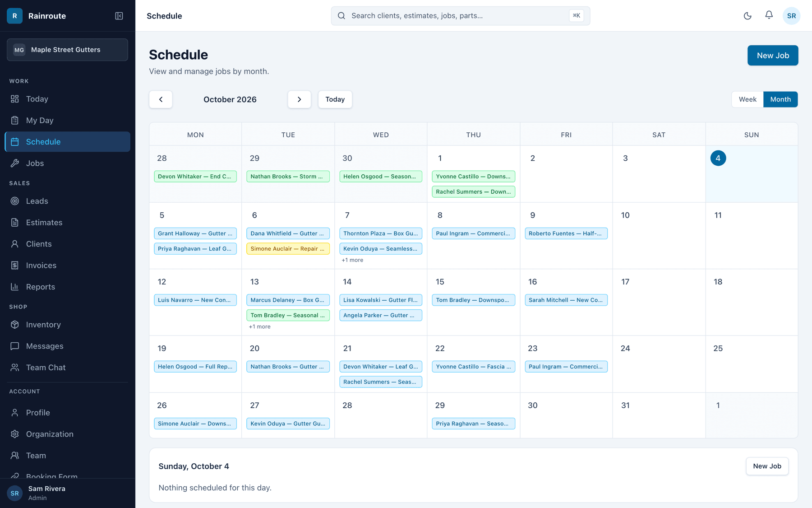This screenshot has width=812, height=508.
Task: Switch calendar to Week view
Action: coord(747,99)
